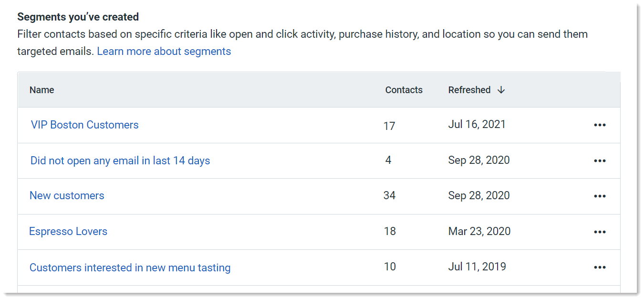Open Did not open any email in last 14 days
644x300 pixels.
pyautogui.click(x=120, y=161)
